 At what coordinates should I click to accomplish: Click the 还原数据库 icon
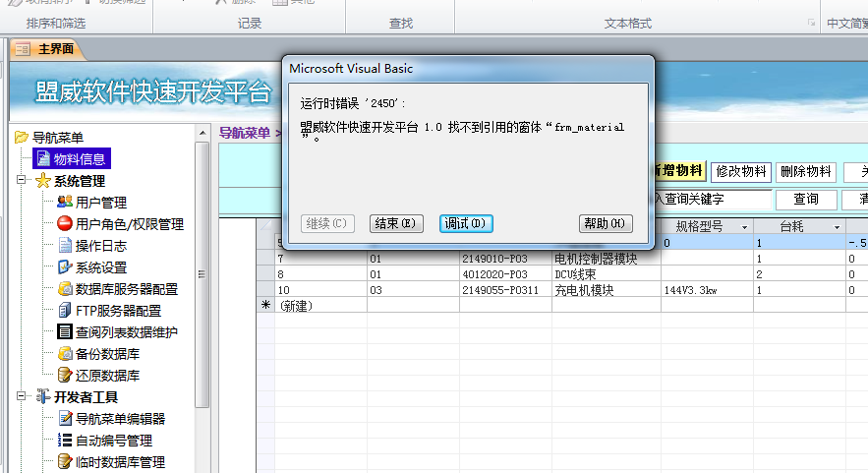click(x=65, y=375)
